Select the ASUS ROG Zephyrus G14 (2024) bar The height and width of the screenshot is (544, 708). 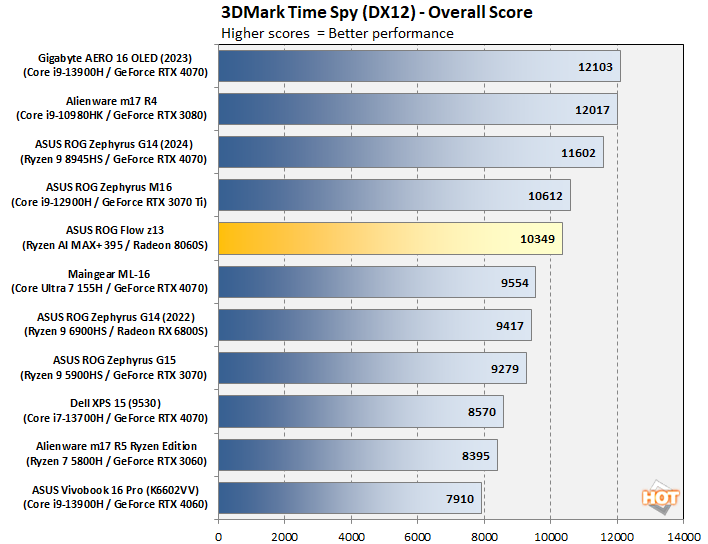(410, 152)
